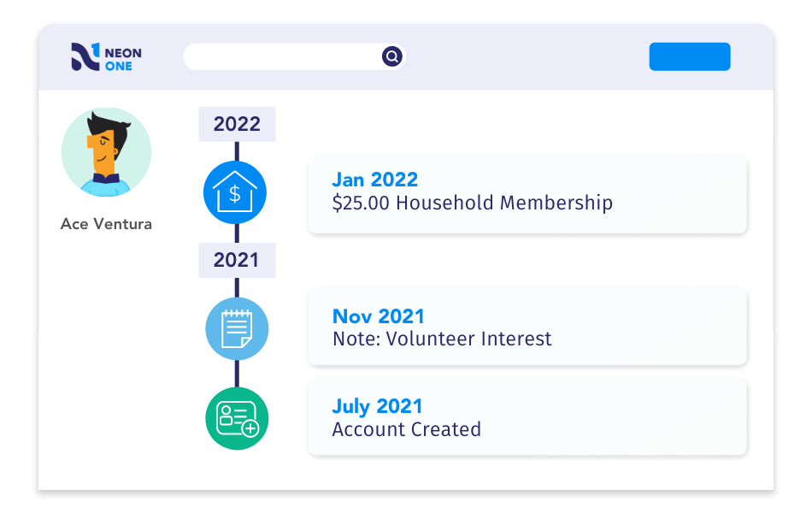Open the Note: Volunteer Interest entry

[442, 339]
